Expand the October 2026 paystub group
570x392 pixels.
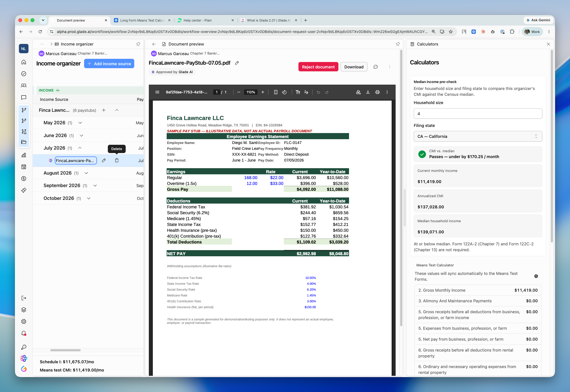click(89, 198)
